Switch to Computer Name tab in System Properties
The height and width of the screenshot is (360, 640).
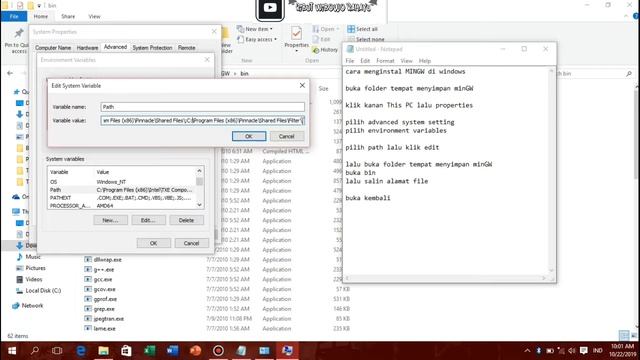coord(53,48)
